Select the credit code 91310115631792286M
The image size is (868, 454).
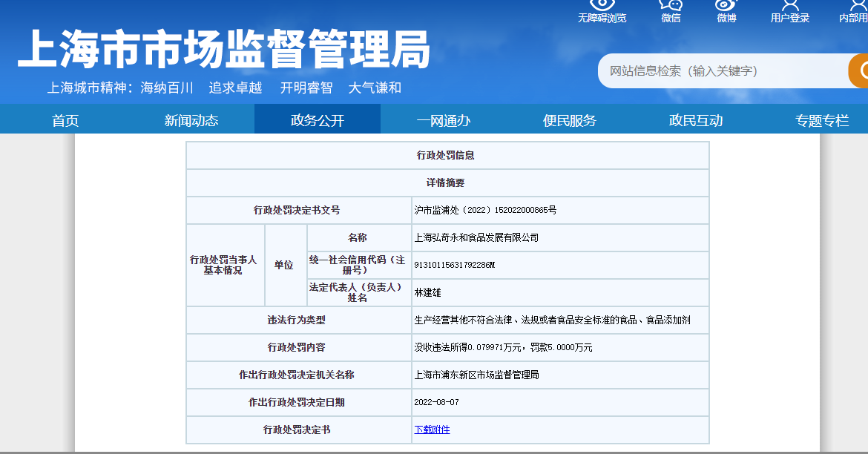tap(455, 265)
